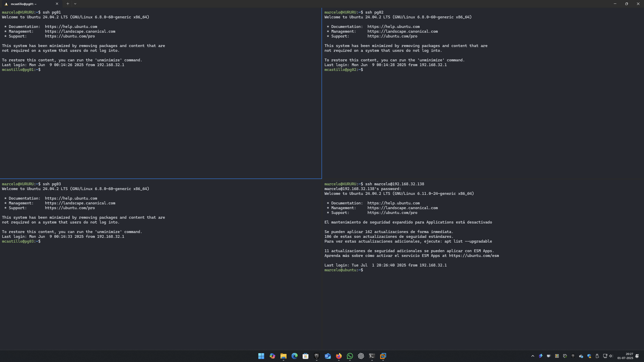Viewport: 644px width, 362px height.
Task: Open Microsoft Store from the taskbar
Action: [x=305, y=356]
